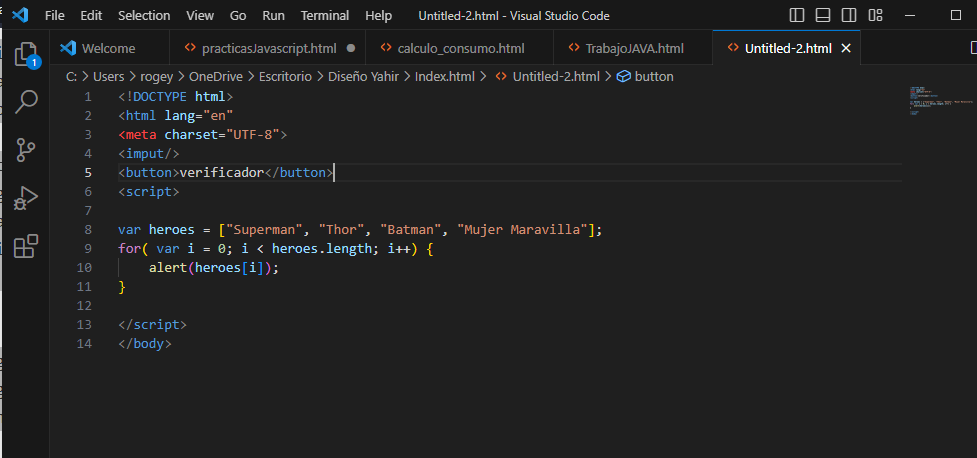This screenshot has height=458, width=977.
Task: Click the "Batman" string in array
Action: pos(411,229)
